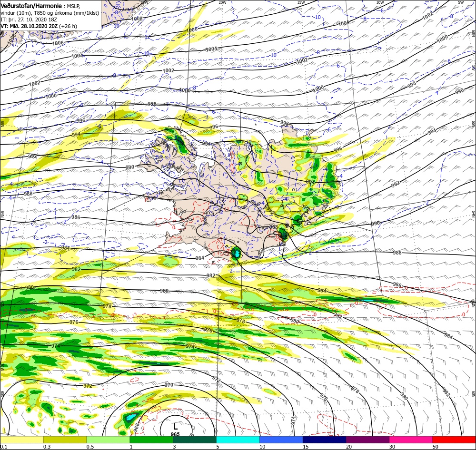The width and height of the screenshot is (476, 450).
Task: Click the Veðurstofan/Harmonie title text
Action: (x=31, y=6)
